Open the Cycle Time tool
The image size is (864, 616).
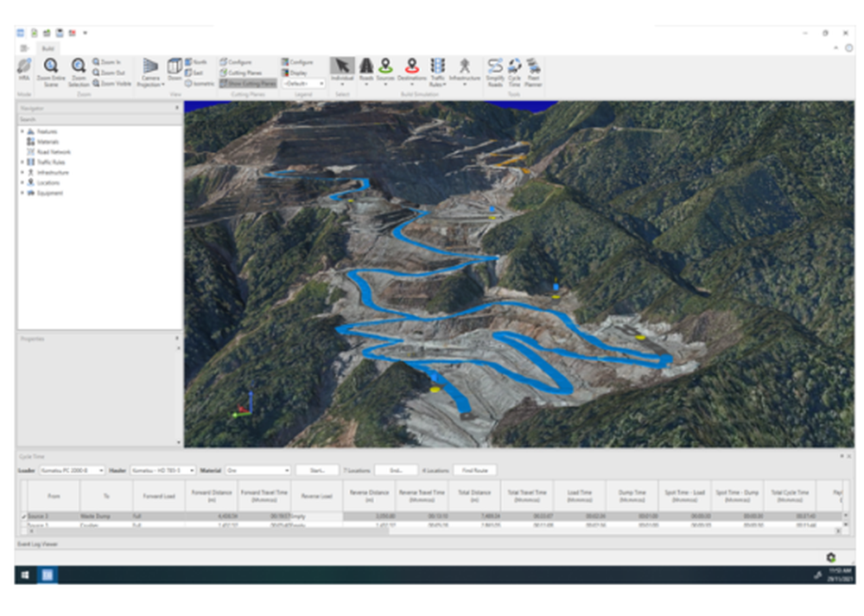[x=514, y=73]
